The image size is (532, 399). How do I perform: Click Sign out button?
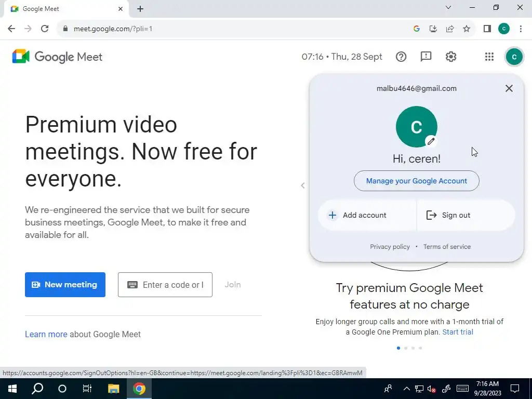(x=466, y=215)
